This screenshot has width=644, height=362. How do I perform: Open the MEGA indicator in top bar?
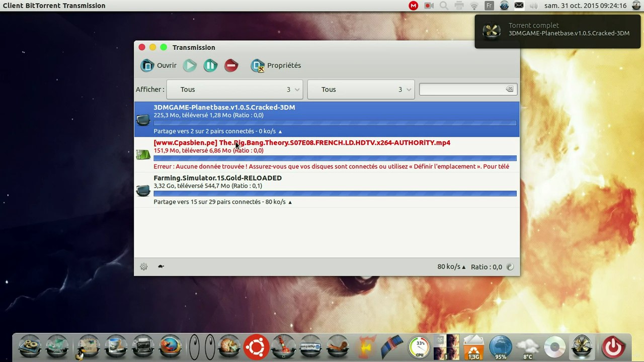pyautogui.click(x=414, y=6)
